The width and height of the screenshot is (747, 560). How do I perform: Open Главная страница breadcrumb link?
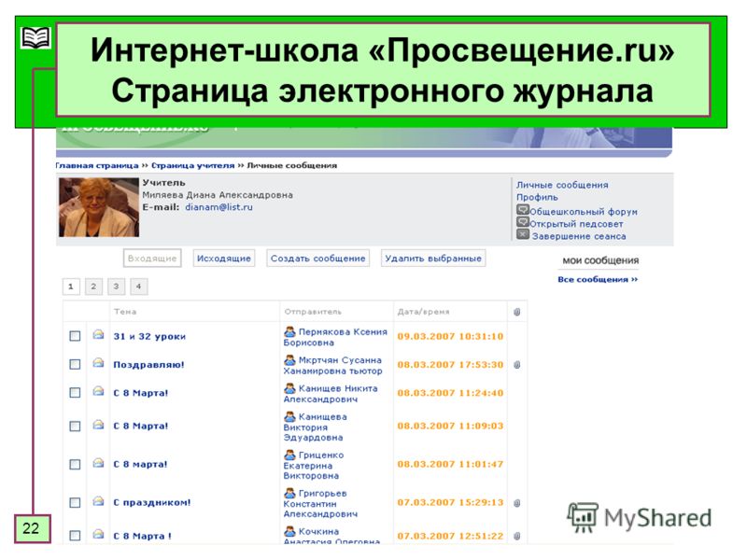[97, 165]
